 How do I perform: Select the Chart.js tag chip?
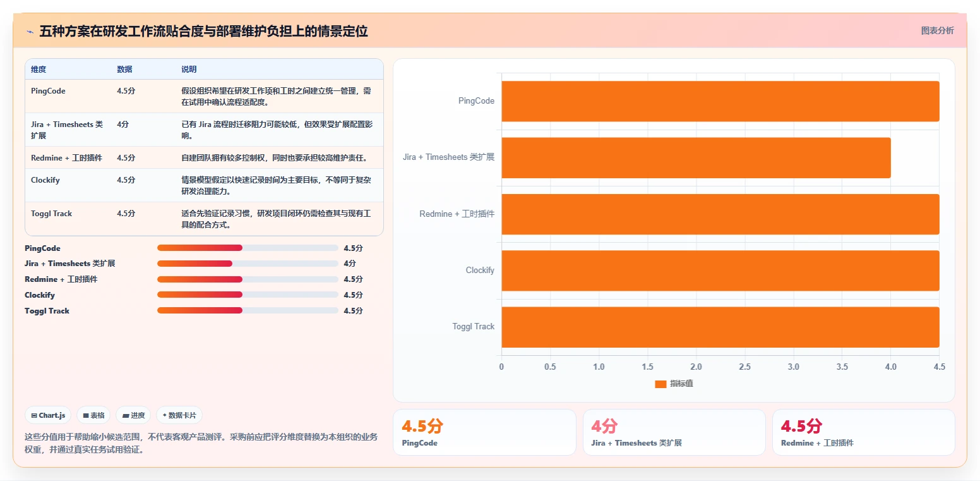pos(49,415)
